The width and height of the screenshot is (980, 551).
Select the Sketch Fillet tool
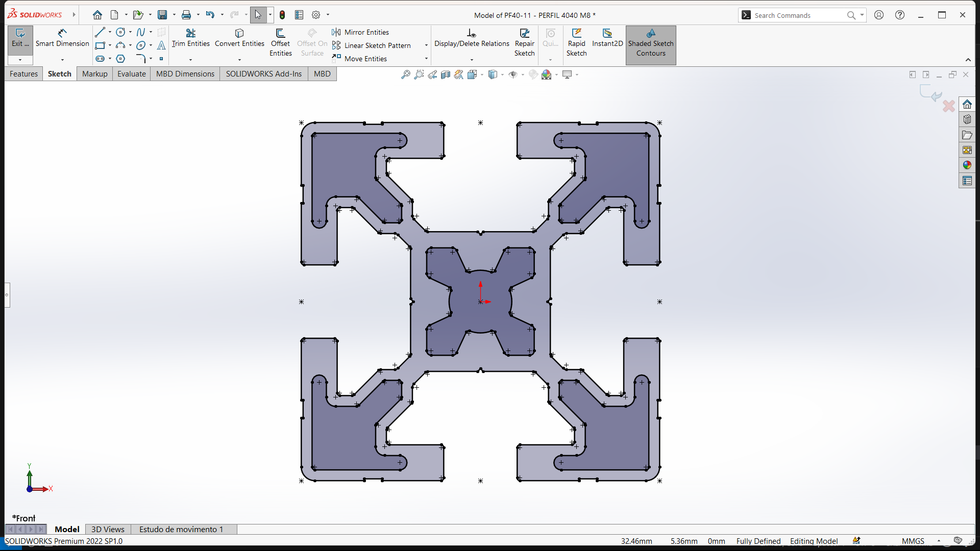tap(141, 59)
